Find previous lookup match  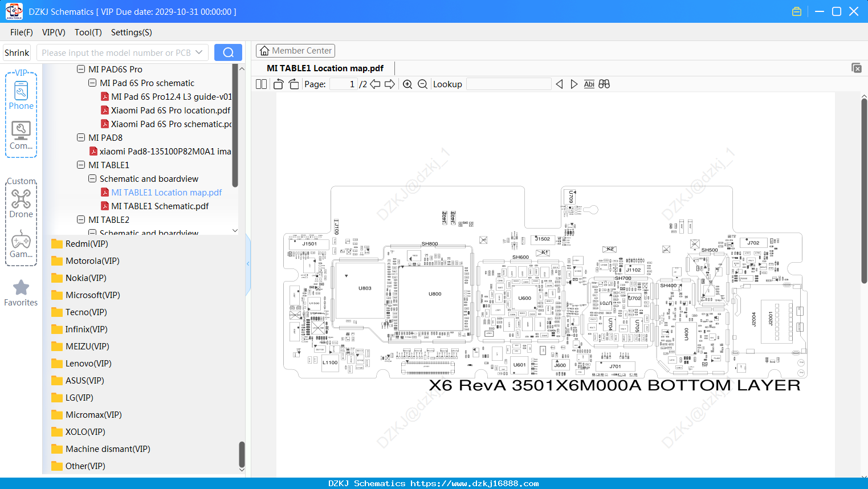click(x=559, y=84)
